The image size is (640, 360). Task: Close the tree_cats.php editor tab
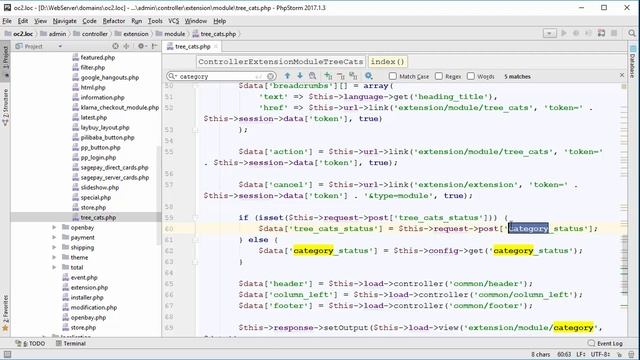click(x=216, y=47)
